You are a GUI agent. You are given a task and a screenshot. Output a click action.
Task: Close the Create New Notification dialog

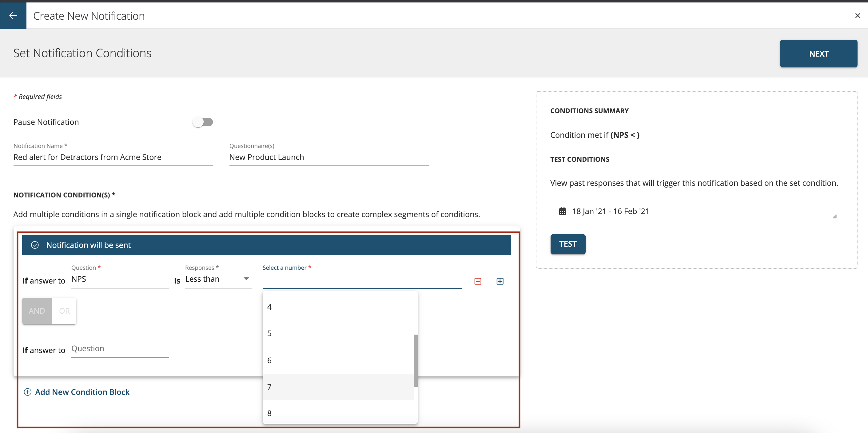pyautogui.click(x=858, y=15)
